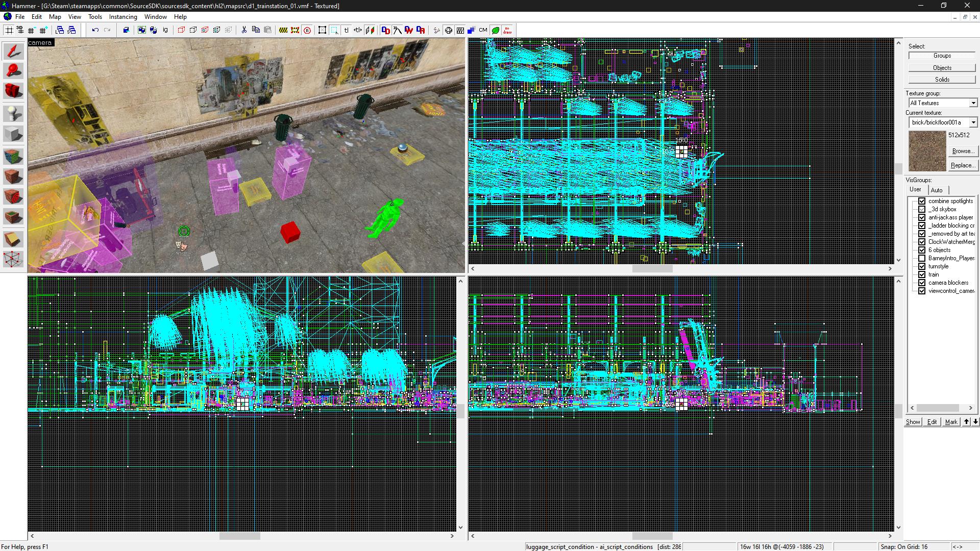Toggle the turnstyle visgroup checkbox
The width and height of the screenshot is (980, 551).
(x=922, y=266)
